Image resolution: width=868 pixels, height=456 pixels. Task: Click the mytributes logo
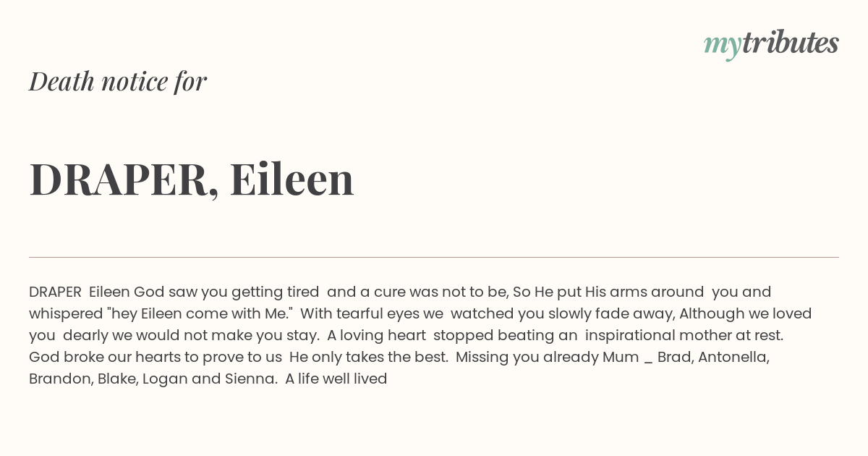(x=771, y=43)
